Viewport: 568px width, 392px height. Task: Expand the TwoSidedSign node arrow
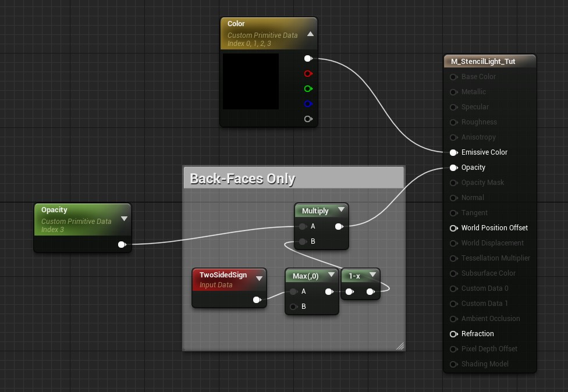259,279
